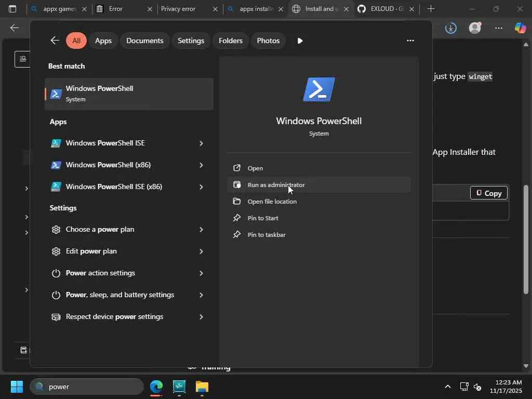This screenshot has width=532, height=399.
Task: Choose Pin to Start
Action: [x=319, y=218]
